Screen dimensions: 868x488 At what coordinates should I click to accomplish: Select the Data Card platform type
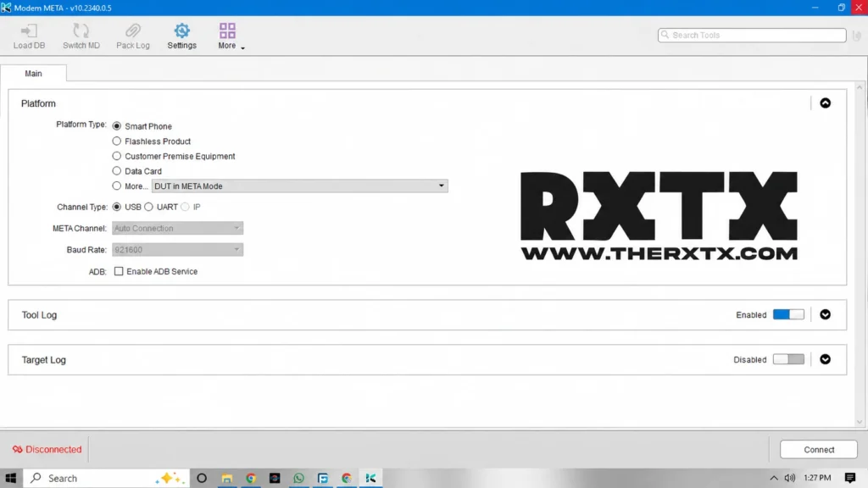click(116, 171)
